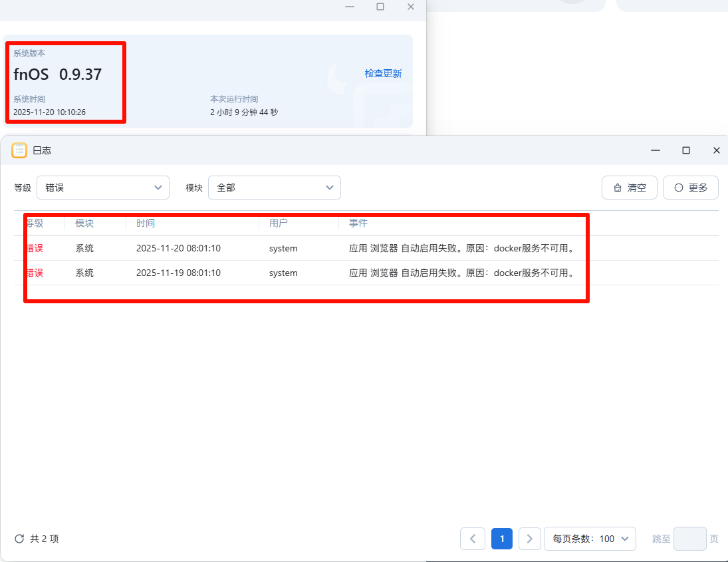Click the 时间 column header
728x562 pixels.
(146, 223)
